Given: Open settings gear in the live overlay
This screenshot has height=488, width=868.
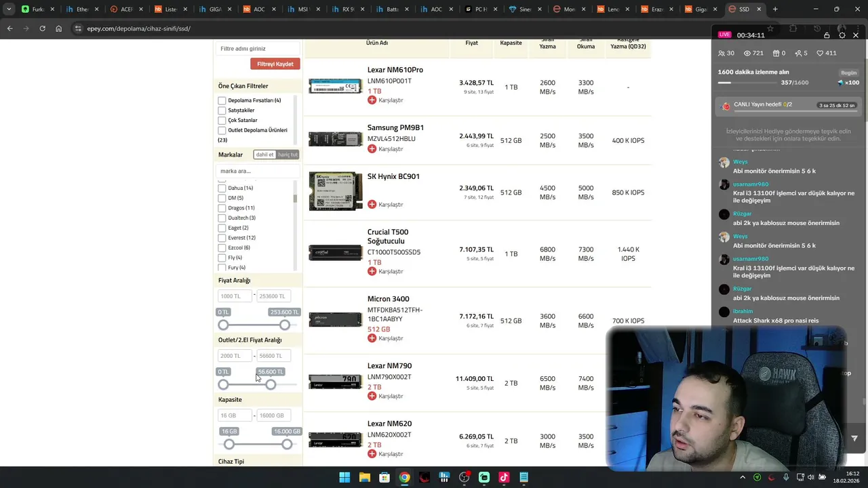Looking at the screenshot, I should (x=842, y=35).
